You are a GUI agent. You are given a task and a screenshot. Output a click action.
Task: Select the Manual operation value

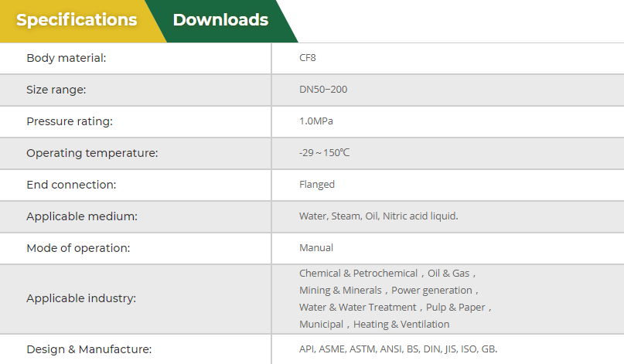point(316,248)
